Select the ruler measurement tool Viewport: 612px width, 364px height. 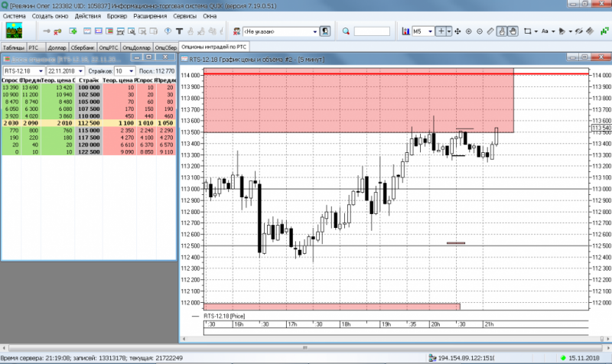[x=490, y=31]
